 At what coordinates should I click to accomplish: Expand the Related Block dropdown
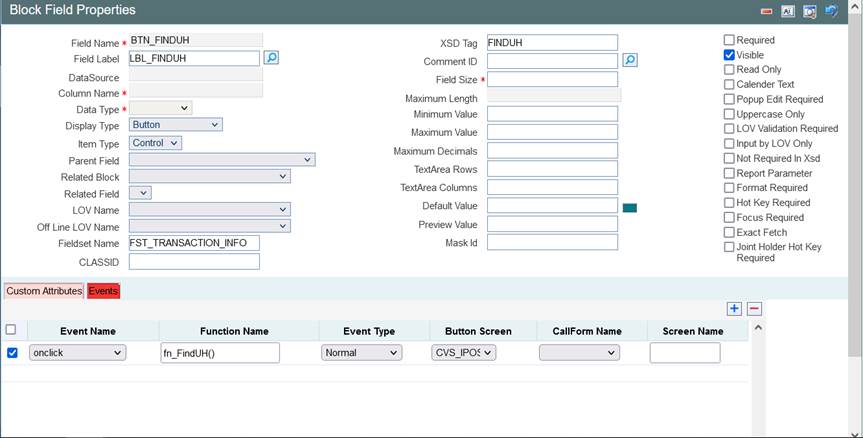(210, 176)
